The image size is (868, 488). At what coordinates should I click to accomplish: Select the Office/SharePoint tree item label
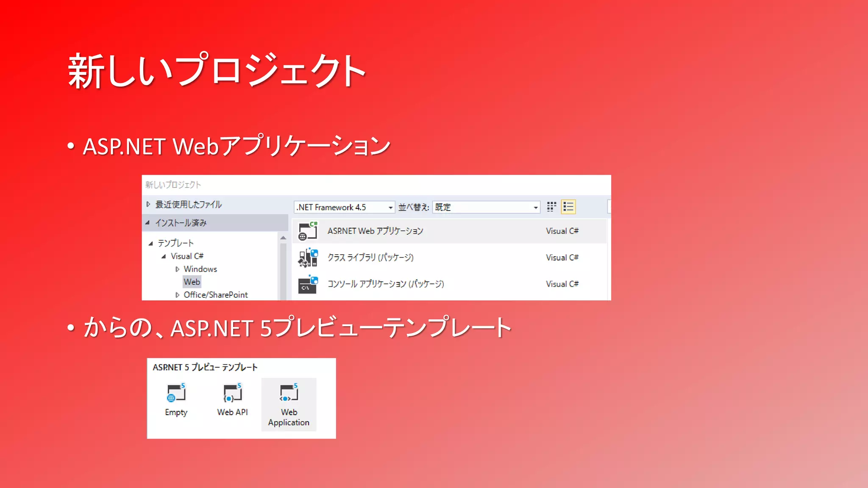[x=216, y=295]
